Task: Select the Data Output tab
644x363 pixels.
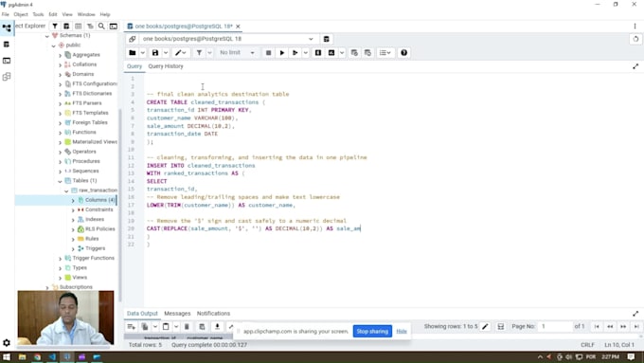Action: pos(142,314)
